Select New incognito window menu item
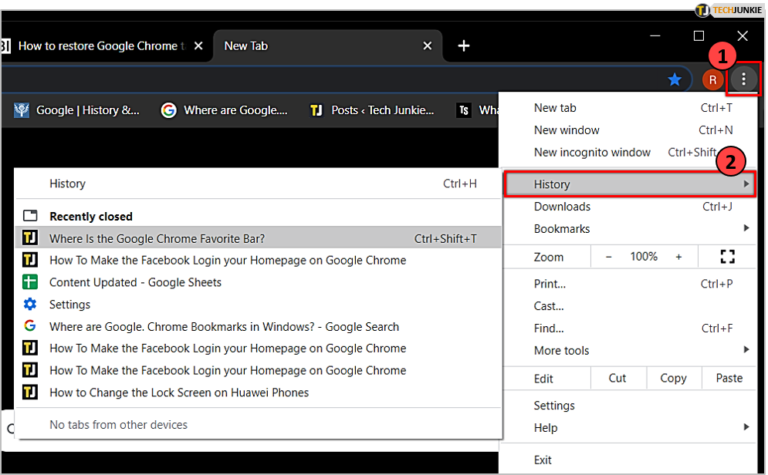Image resolution: width=768 pixels, height=475 pixels. click(592, 152)
